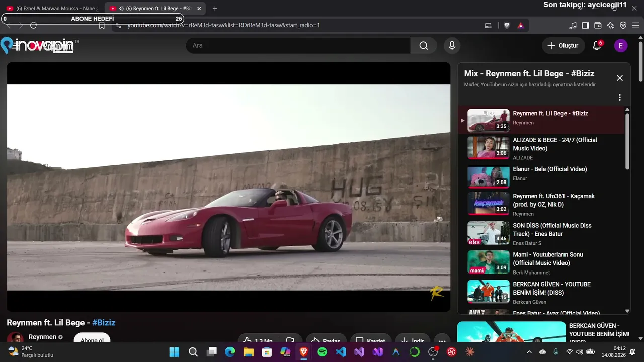644x362 pixels.
Task: Open Visual Studio Code from taskbar
Action: (341, 352)
